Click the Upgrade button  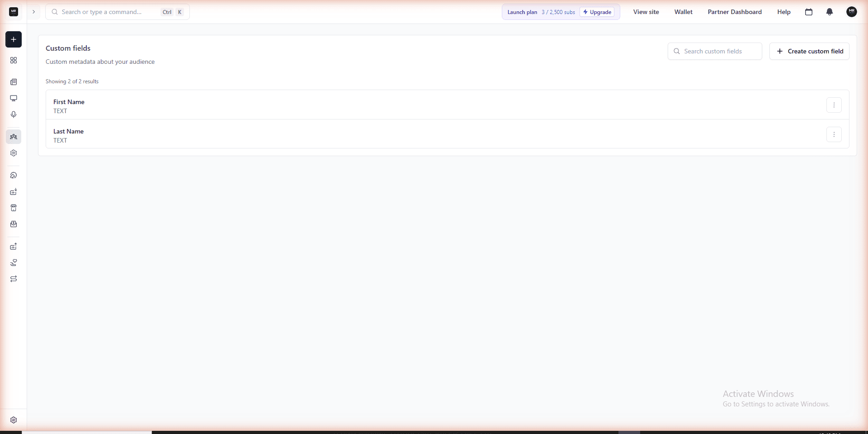[x=597, y=12]
